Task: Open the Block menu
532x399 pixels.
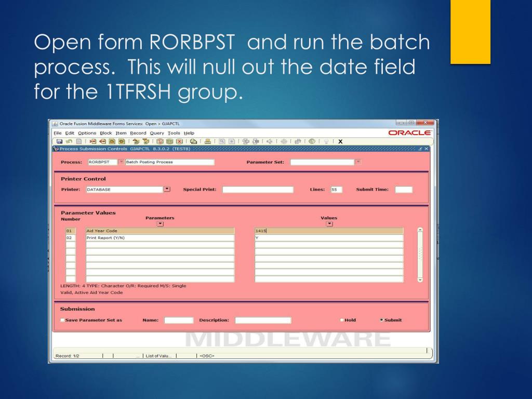Action: tap(106, 133)
